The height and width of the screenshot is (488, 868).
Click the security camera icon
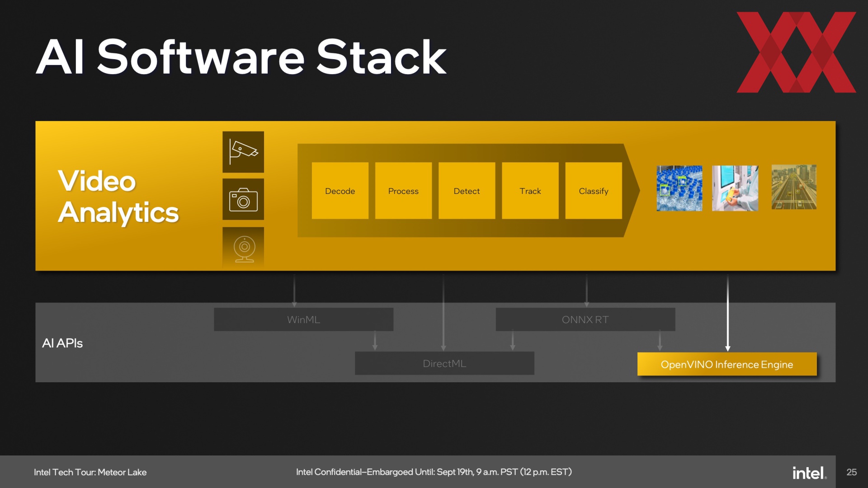(x=243, y=152)
